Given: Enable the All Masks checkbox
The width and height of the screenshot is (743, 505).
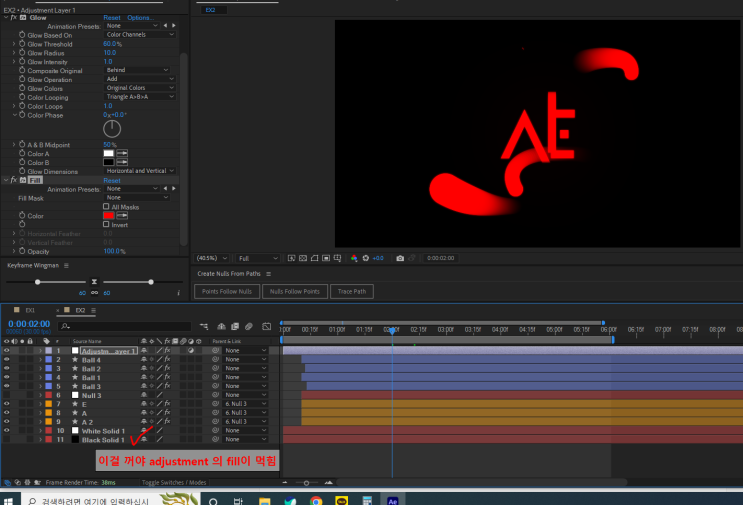Looking at the screenshot, I should tap(106, 206).
